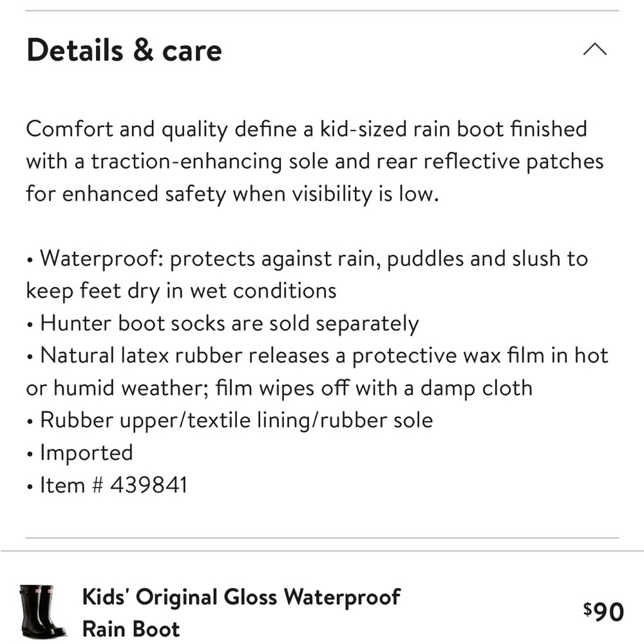Click the Hunter boot socks bullet text
The image size is (644, 644).
pos(222,323)
